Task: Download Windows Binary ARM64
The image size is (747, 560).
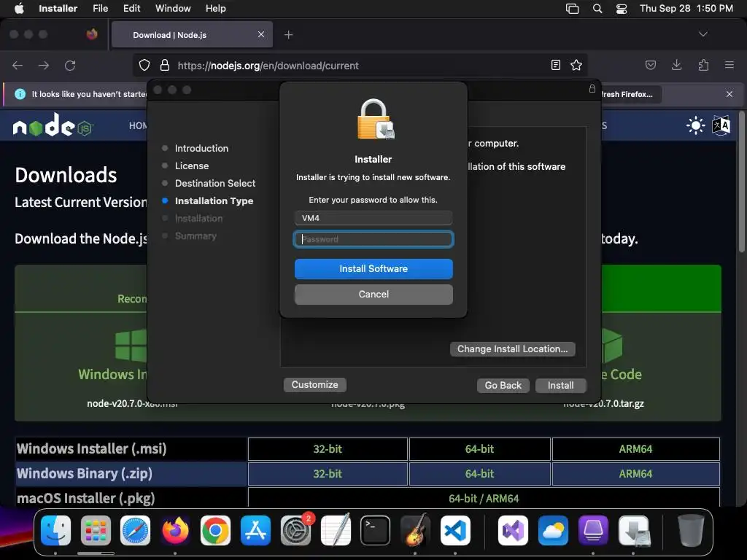Action: [x=636, y=474]
